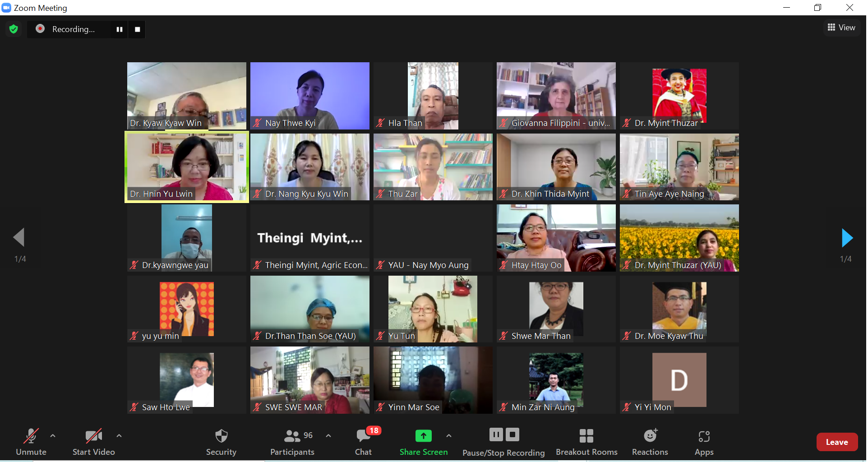
Task: Select Dr. Khin Thida Myint tile
Action: tap(556, 167)
